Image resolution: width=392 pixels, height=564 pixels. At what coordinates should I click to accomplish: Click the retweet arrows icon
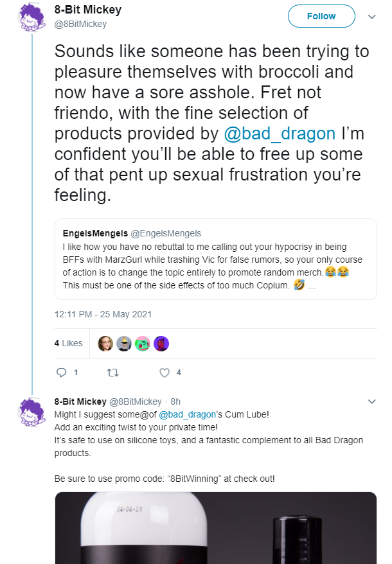(113, 373)
